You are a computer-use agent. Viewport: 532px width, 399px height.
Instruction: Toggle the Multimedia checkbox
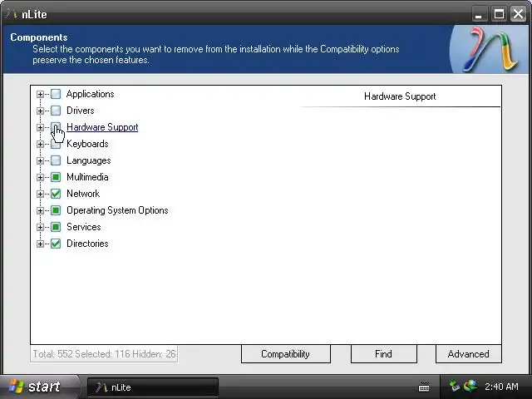pos(56,177)
